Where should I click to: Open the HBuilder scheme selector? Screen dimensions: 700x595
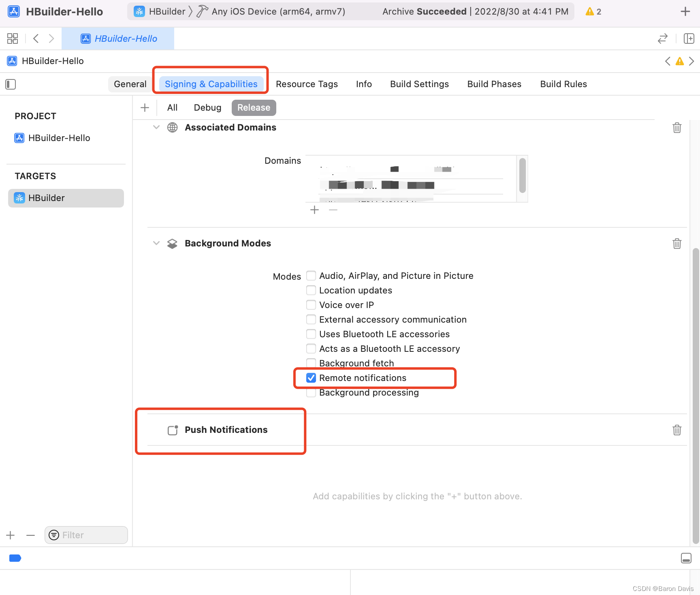click(x=160, y=11)
